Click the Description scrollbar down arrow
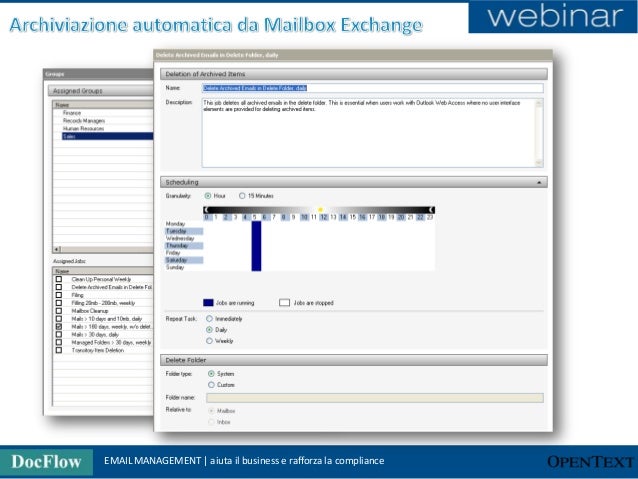The image size is (638, 479). pos(539,163)
